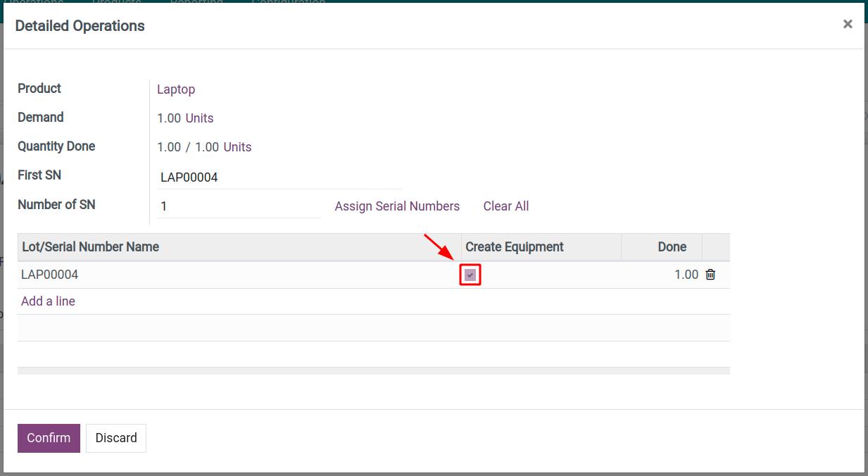This screenshot has width=868, height=476.
Task: Click the Create Equipment column header
Action: [514, 246]
